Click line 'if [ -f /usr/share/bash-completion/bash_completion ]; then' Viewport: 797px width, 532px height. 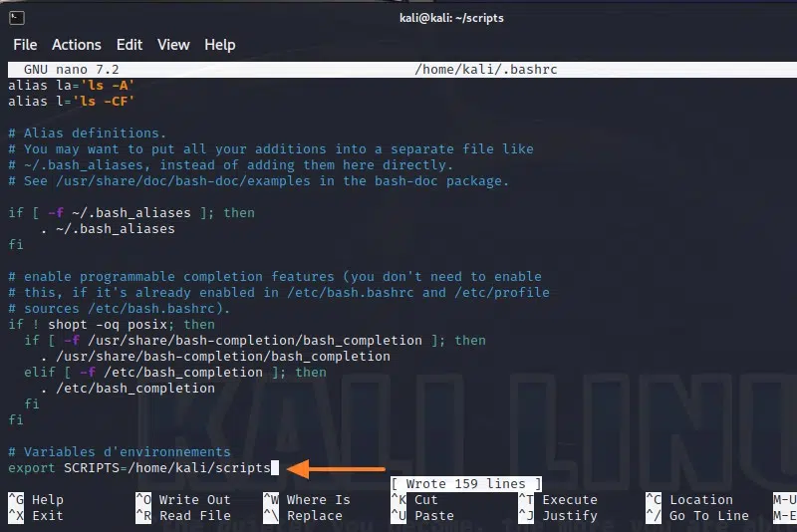(x=255, y=340)
